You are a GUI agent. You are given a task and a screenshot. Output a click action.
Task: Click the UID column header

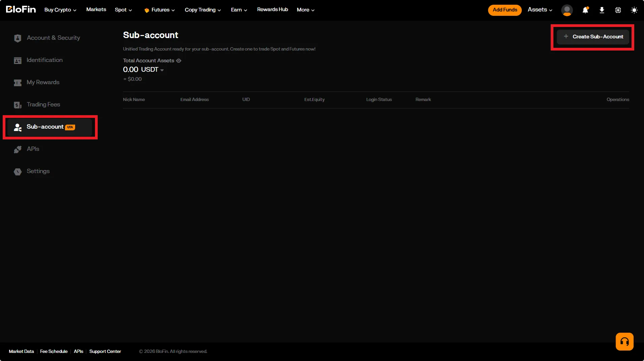click(x=246, y=100)
